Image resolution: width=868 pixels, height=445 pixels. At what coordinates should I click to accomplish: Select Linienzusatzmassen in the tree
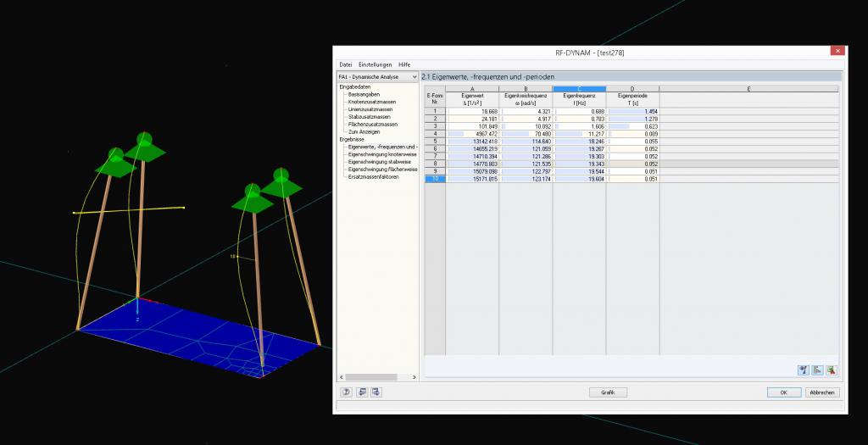370,109
